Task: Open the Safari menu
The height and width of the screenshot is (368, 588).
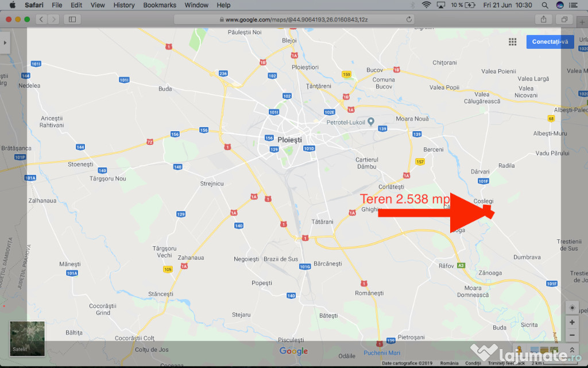Action: click(x=34, y=5)
